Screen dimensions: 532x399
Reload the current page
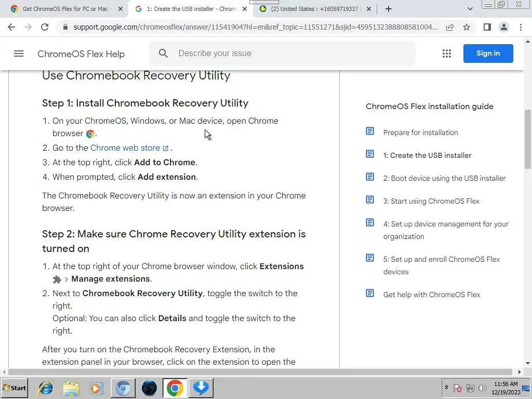pos(45,27)
